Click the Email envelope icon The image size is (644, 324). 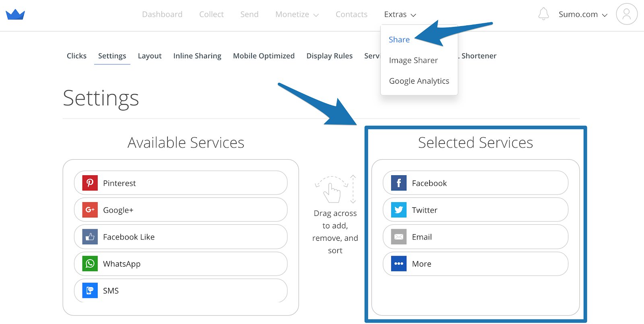[x=399, y=237]
